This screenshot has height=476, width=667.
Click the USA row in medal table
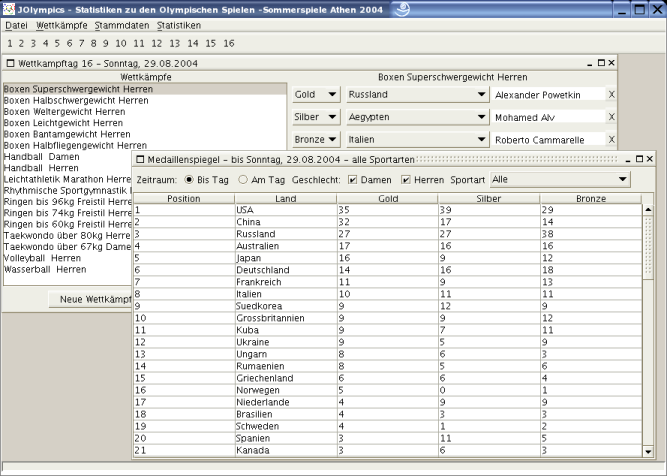click(x=388, y=210)
